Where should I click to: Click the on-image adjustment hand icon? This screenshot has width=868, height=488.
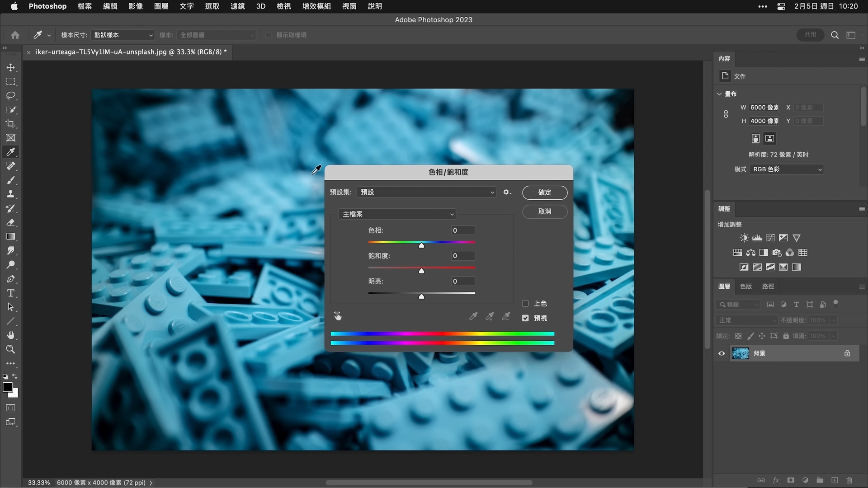[338, 316]
